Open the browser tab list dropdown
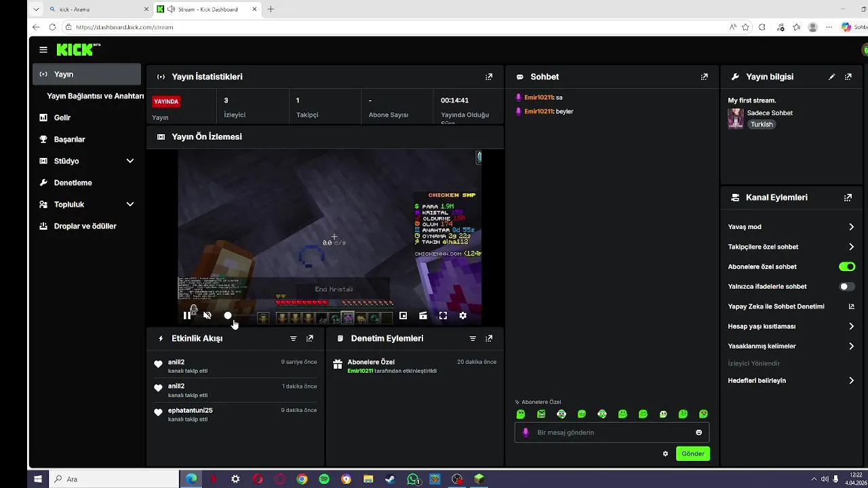This screenshot has height=488, width=868. (36, 9)
